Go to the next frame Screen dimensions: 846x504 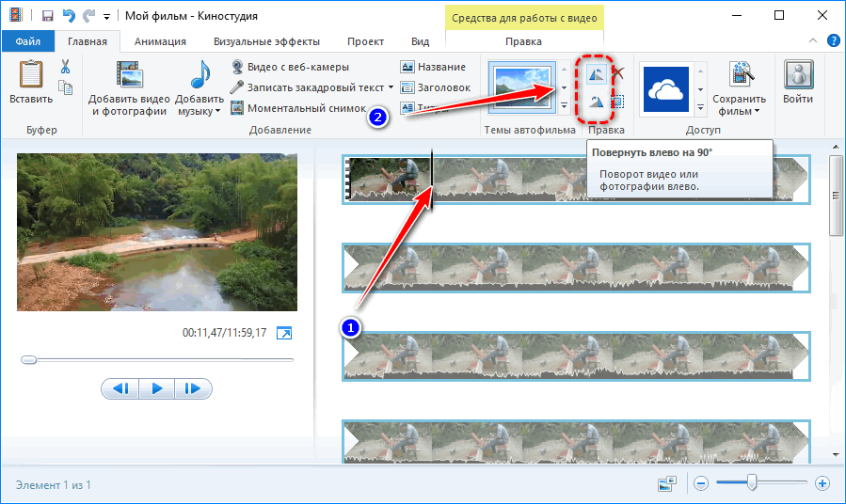point(193,388)
